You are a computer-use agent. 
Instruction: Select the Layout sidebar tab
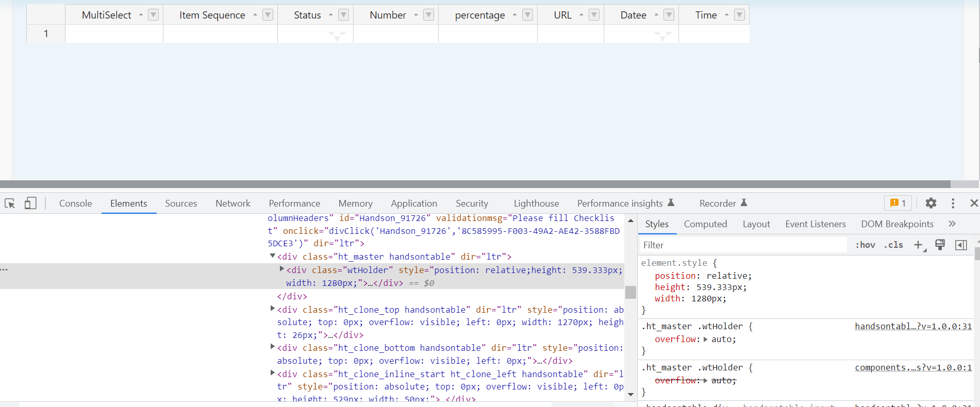756,224
